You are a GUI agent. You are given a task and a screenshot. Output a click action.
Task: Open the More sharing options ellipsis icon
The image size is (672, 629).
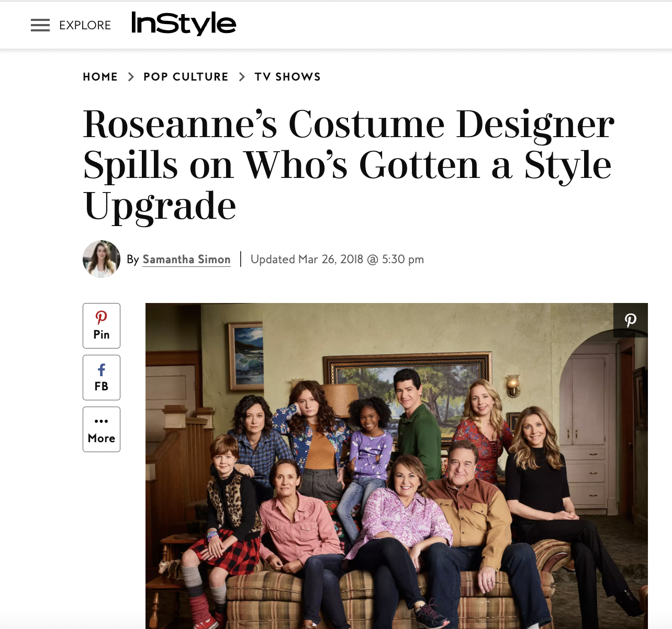pyautogui.click(x=101, y=429)
